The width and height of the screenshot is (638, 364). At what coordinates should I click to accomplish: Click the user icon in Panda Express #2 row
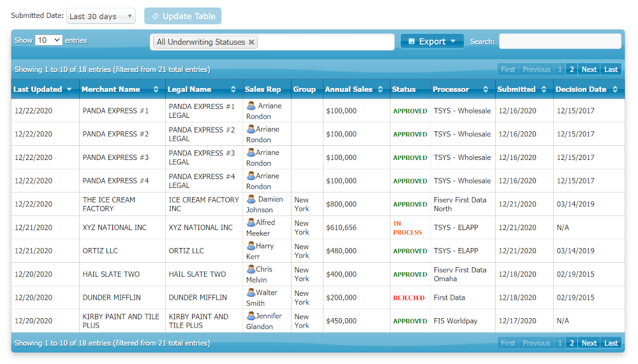[x=251, y=129]
